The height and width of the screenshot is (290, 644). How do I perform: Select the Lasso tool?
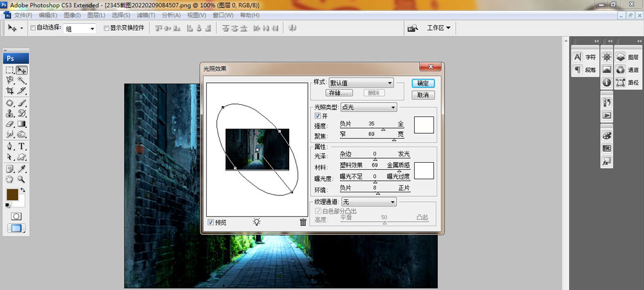pos(10,80)
